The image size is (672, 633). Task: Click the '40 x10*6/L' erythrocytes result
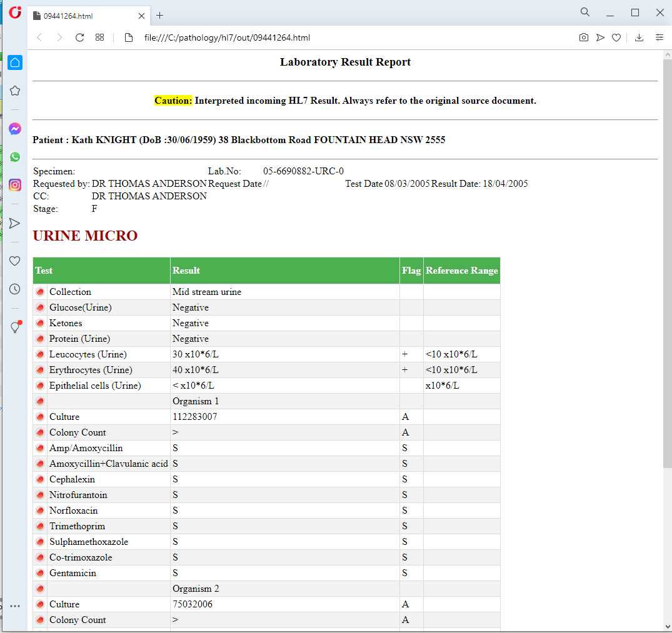(196, 370)
